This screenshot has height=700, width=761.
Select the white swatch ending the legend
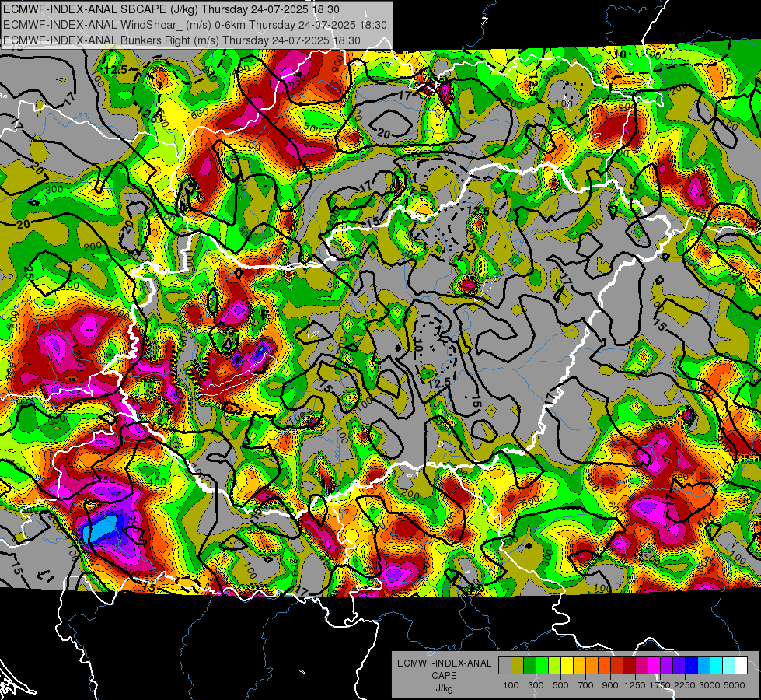pyautogui.click(x=742, y=666)
